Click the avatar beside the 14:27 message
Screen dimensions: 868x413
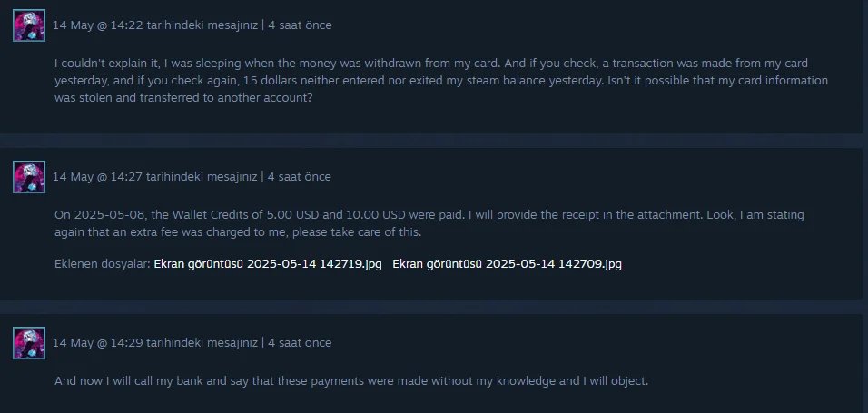click(29, 177)
